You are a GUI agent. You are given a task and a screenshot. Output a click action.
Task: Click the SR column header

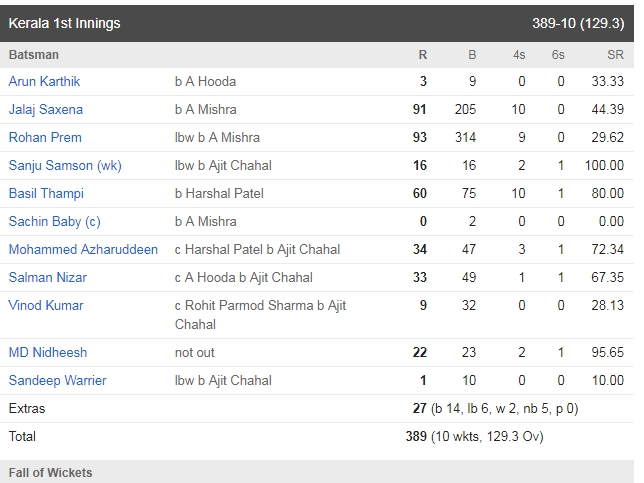point(613,55)
